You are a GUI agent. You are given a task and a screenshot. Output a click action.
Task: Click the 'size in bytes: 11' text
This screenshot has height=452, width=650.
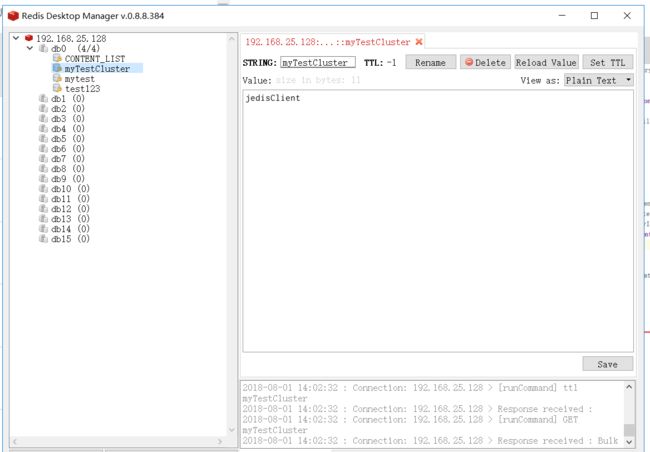[x=318, y=80]
